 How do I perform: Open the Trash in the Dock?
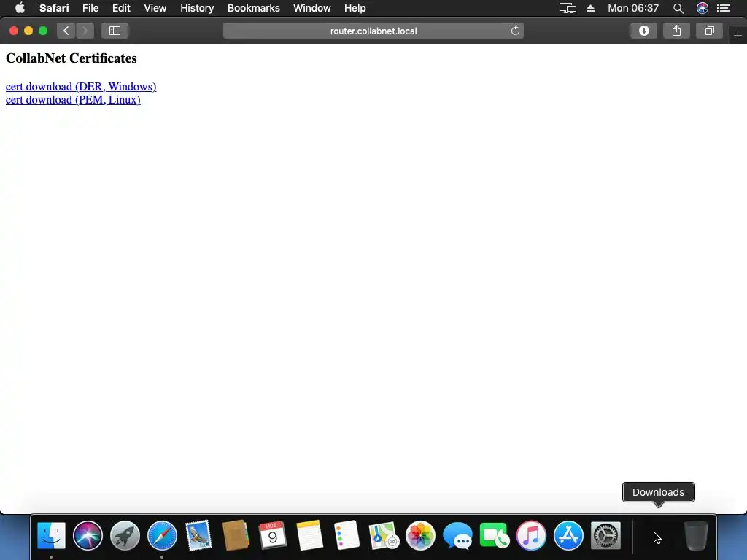point(696,536)
